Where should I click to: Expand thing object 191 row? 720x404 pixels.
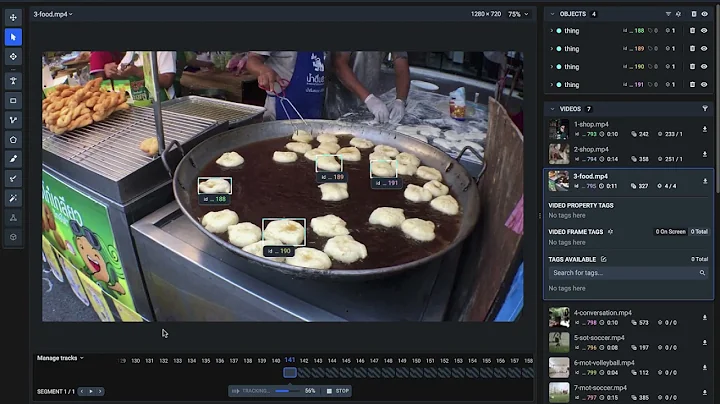tap(551, 84)
